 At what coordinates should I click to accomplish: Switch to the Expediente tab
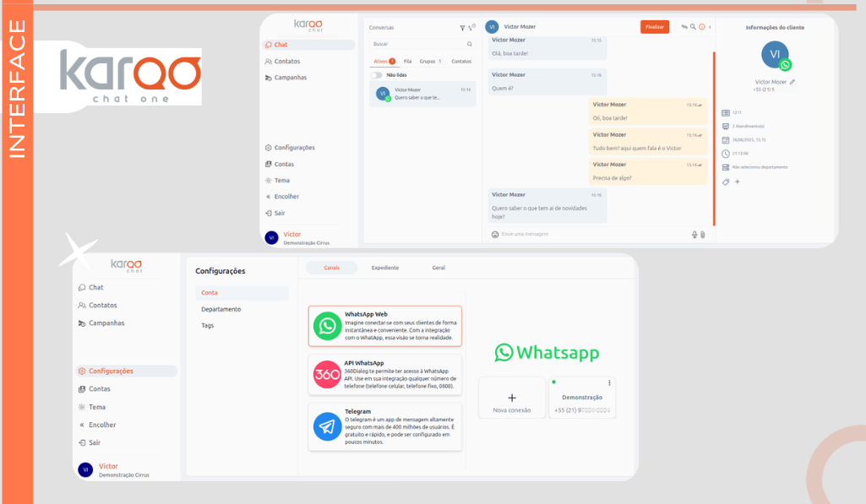pyautogui.click(x=384, y=268)
